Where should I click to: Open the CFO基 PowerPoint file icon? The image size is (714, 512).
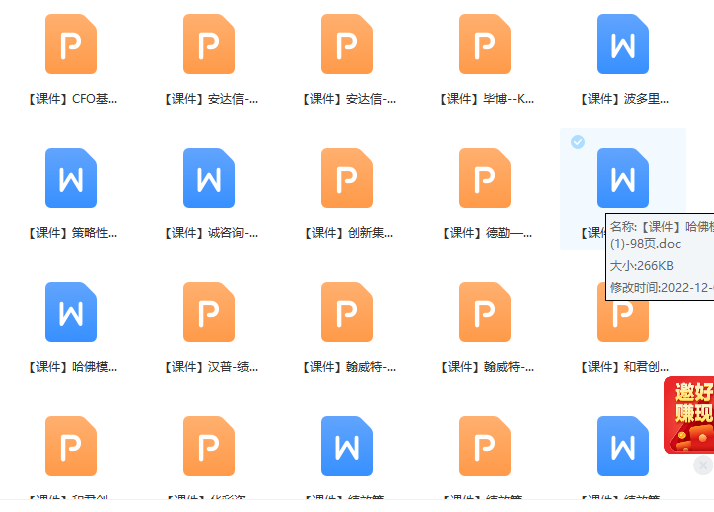coord(71,44)
